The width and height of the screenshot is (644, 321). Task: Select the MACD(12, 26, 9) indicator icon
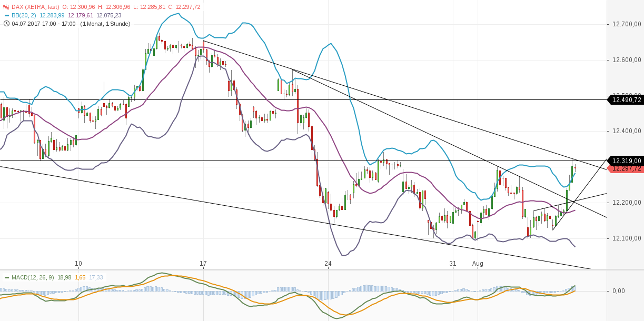coord(7,277)
